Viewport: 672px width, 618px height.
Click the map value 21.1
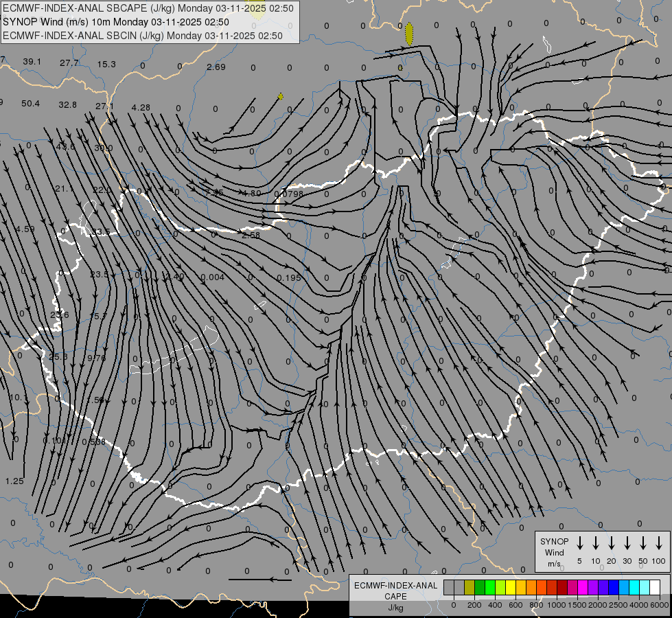coord(65,189)
